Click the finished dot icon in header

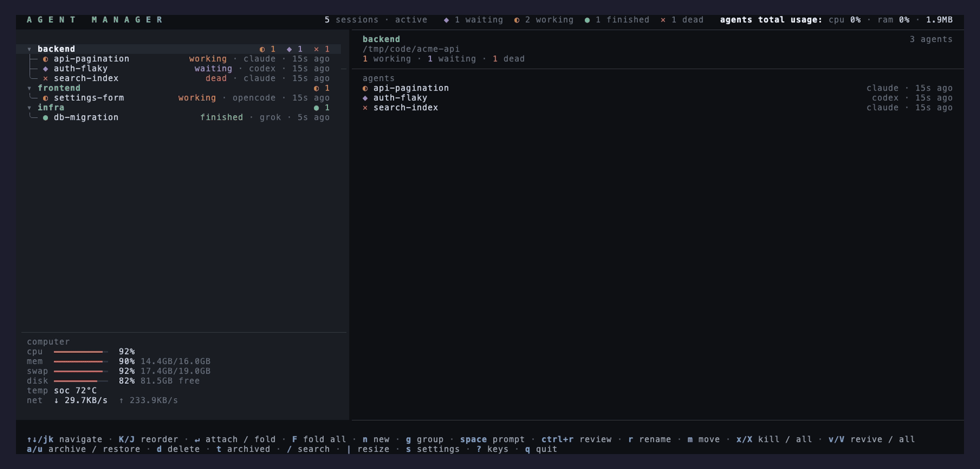tap(587, 20)
